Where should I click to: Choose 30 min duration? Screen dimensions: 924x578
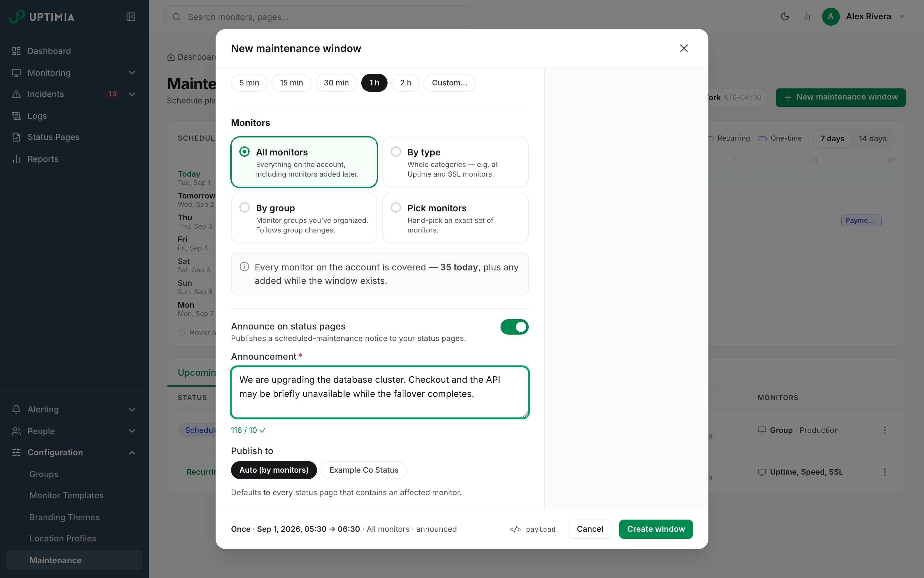(x=336, y=83)
